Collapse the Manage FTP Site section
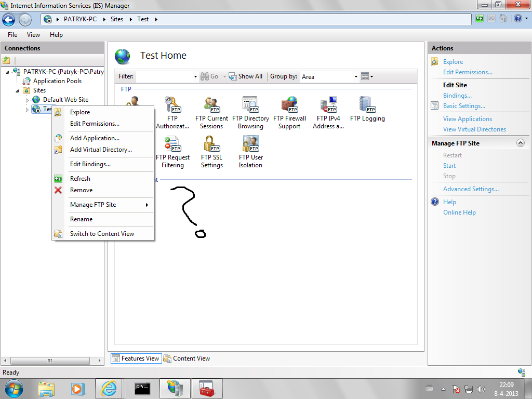Screen dimensions: 532x399 pos(521,143)
